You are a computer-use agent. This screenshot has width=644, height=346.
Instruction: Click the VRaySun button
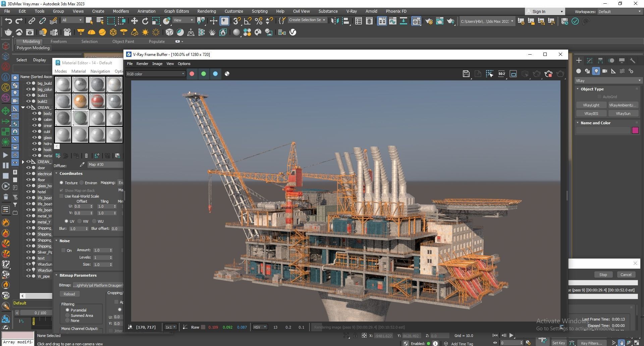pyautogui.click(x=623, y=114)
